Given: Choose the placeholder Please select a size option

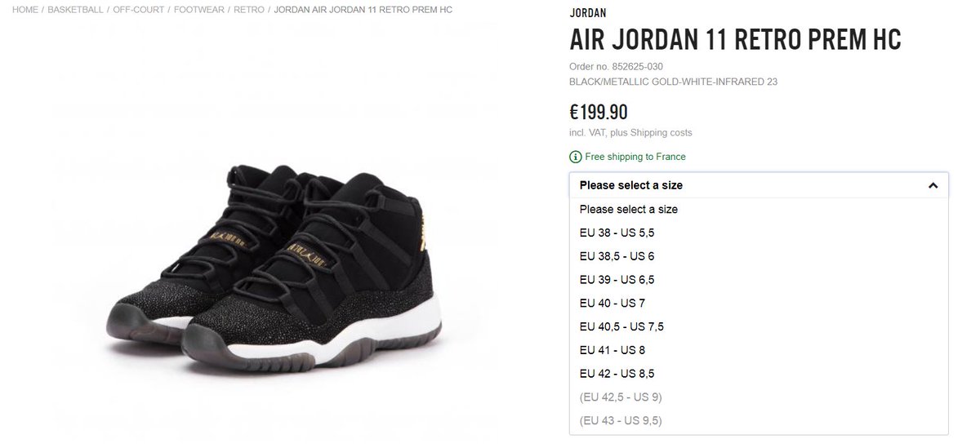Looking at the screenshot, I should pos(759,209).
